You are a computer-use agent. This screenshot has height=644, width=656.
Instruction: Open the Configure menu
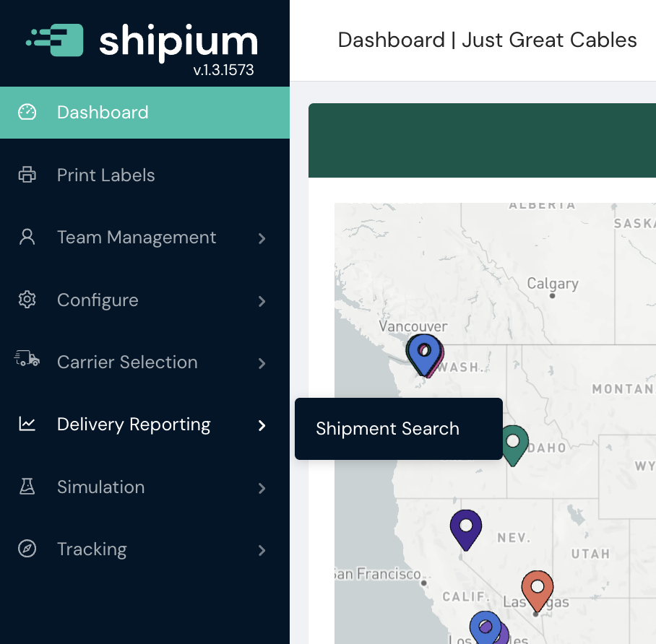144,300
